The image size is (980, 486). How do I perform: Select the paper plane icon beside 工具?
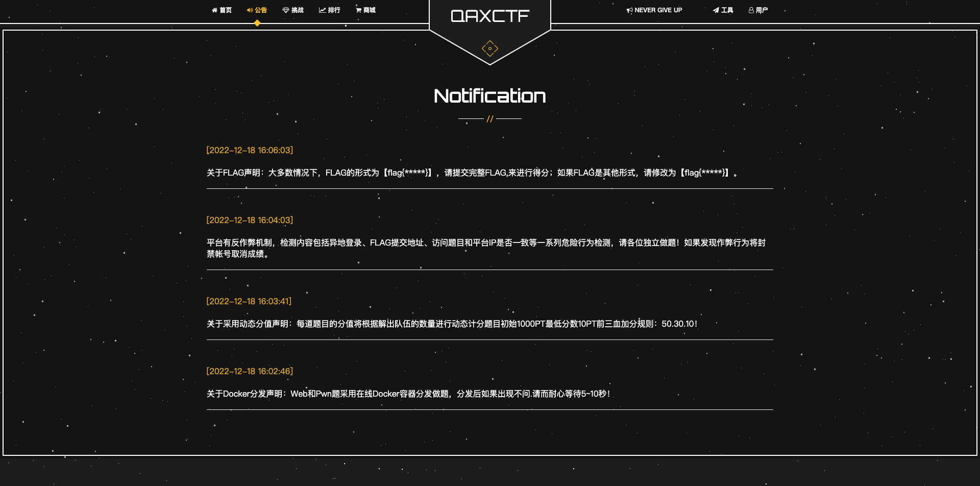click(716, 10)
